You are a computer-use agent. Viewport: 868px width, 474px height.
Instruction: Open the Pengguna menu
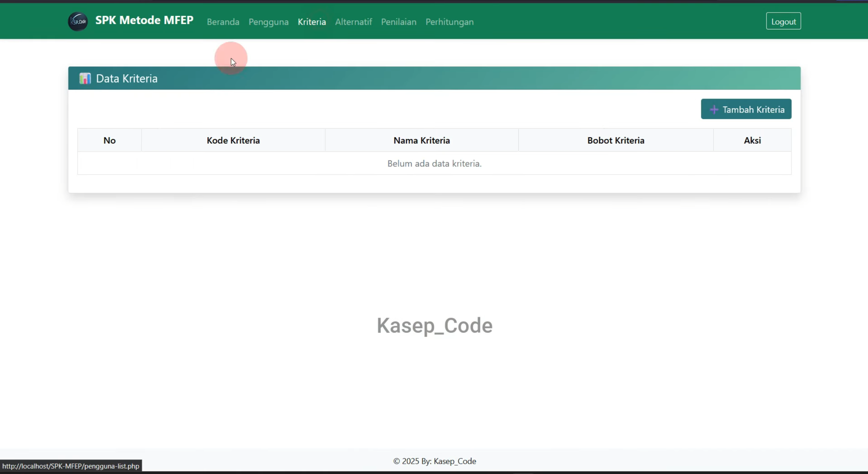(268, 22)
